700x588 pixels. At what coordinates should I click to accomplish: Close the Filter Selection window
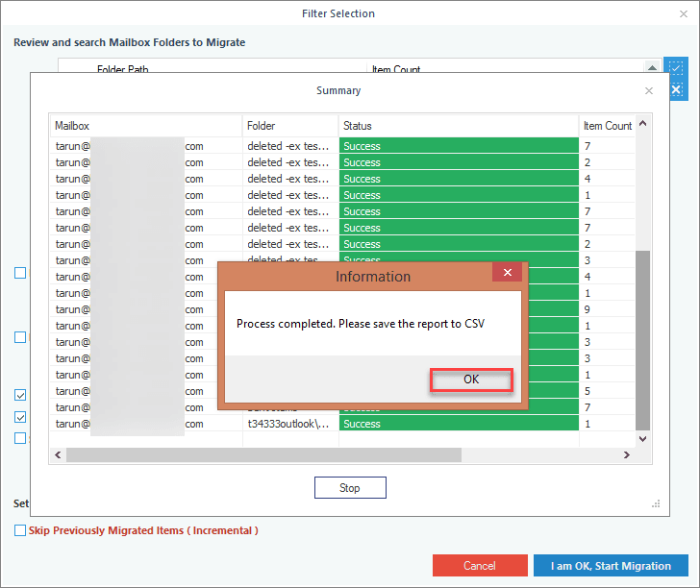[x=683, y=13]
